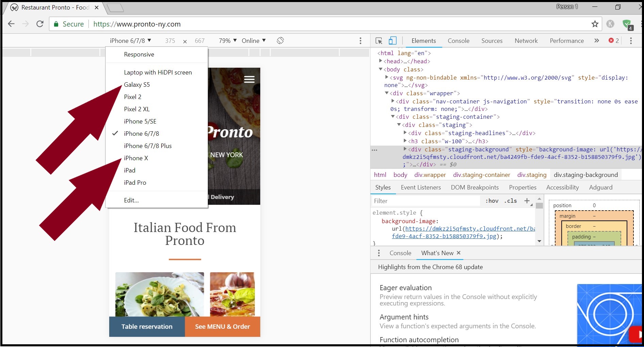Open the DOM Breakpoints tab

(x=475, y=187)
